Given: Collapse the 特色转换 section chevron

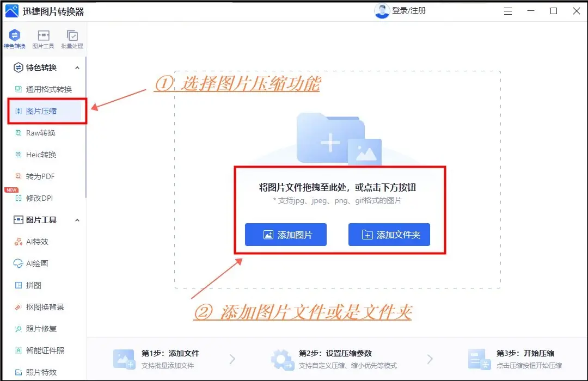Looking at the screenshot, I should [x=77, y=67].
